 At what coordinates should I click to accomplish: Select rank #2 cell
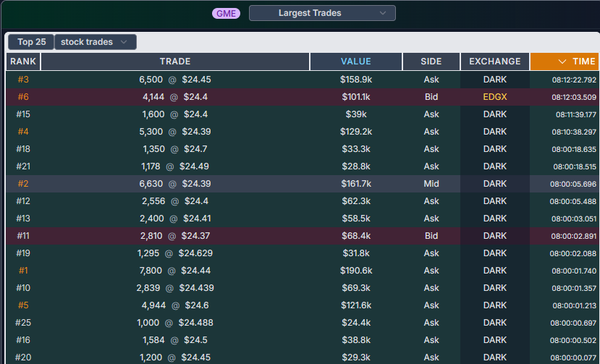(23, 184)
